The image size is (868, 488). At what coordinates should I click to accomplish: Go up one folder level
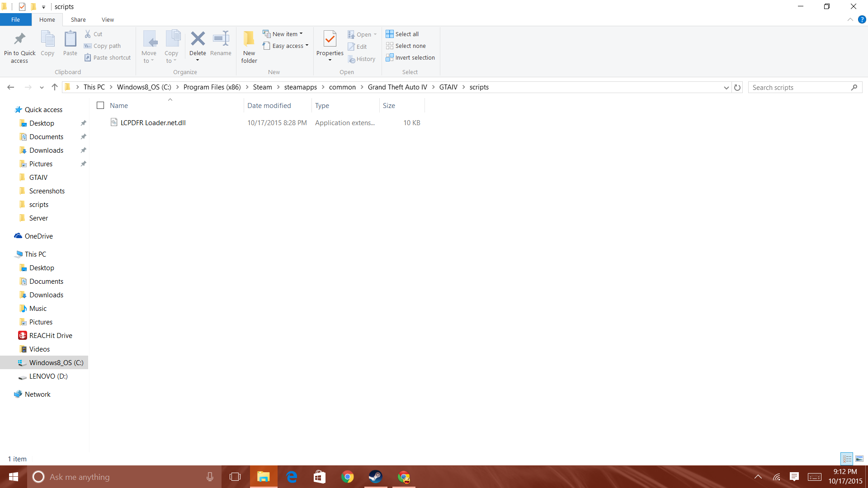[x=55, y=87]
